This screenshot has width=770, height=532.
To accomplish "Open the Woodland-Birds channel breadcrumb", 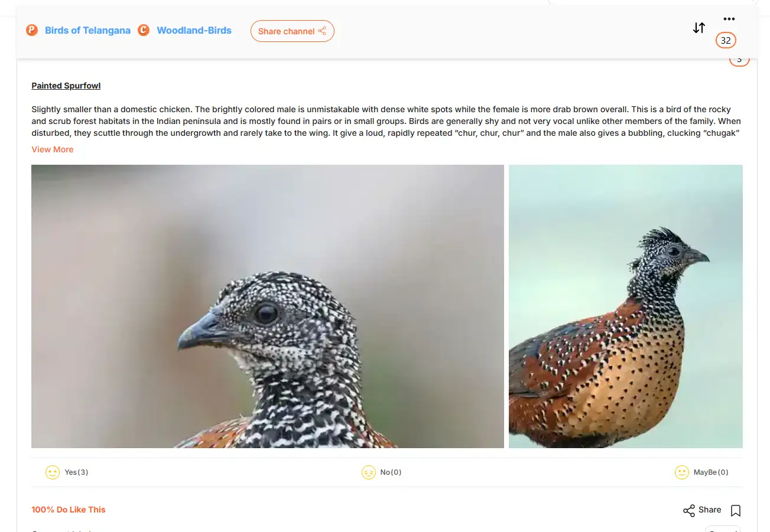I will pos(194,30).
